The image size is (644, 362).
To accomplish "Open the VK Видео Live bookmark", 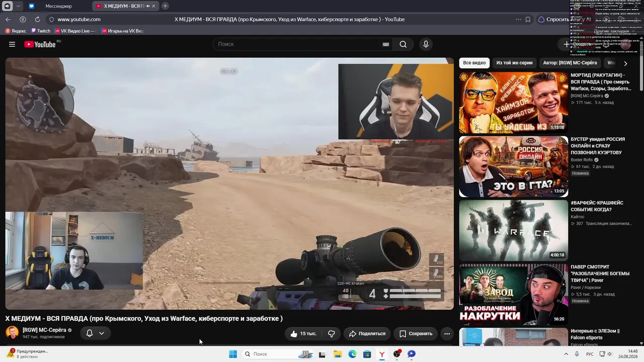I will tap(75, 31).
